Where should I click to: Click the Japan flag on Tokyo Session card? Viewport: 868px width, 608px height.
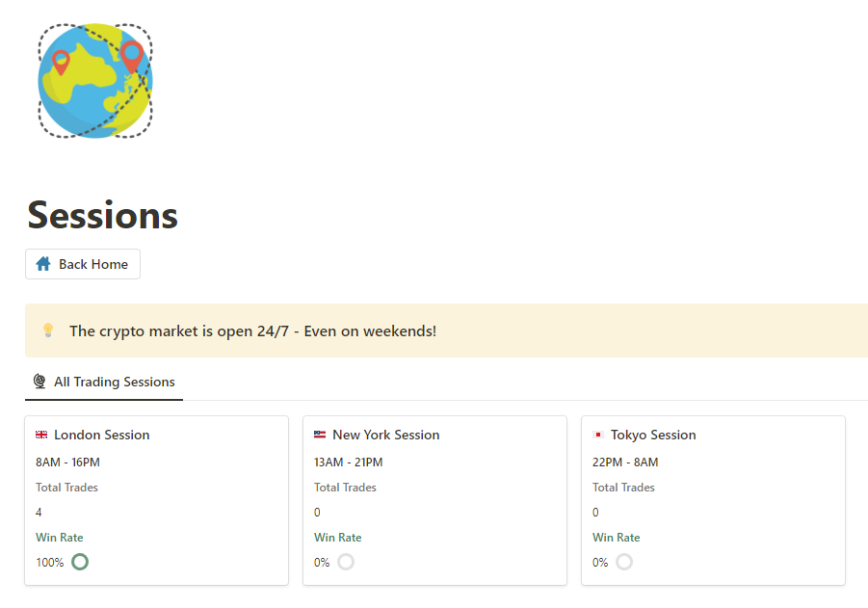(596, 434)
